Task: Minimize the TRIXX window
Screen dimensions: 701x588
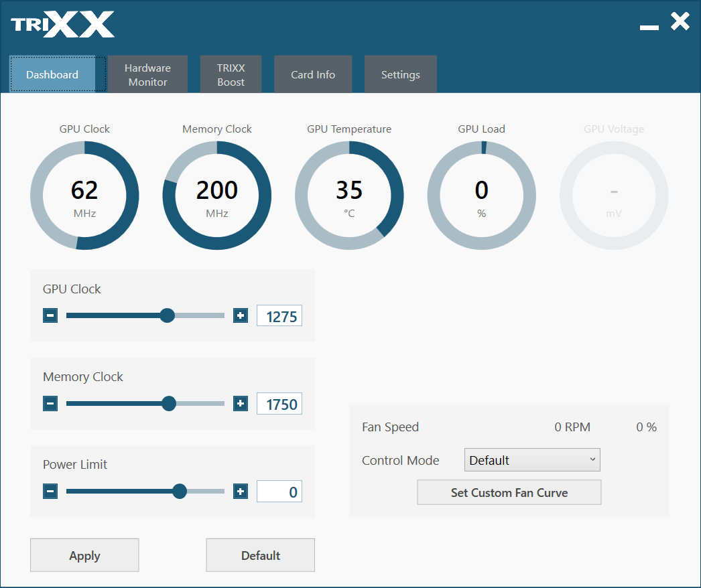Action: pyautogui.click(x=649, y=27)
